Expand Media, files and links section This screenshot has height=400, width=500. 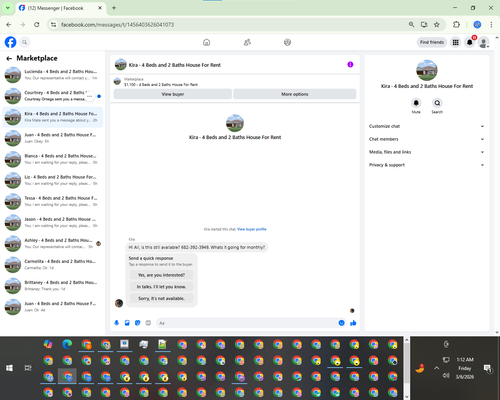pos(426,152)
